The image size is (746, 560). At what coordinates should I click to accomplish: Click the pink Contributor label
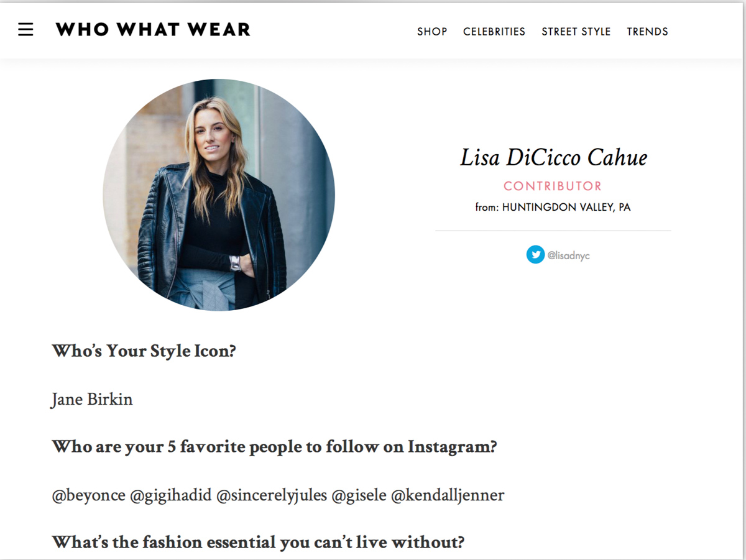pyautogui.click(x=553, y=186)
